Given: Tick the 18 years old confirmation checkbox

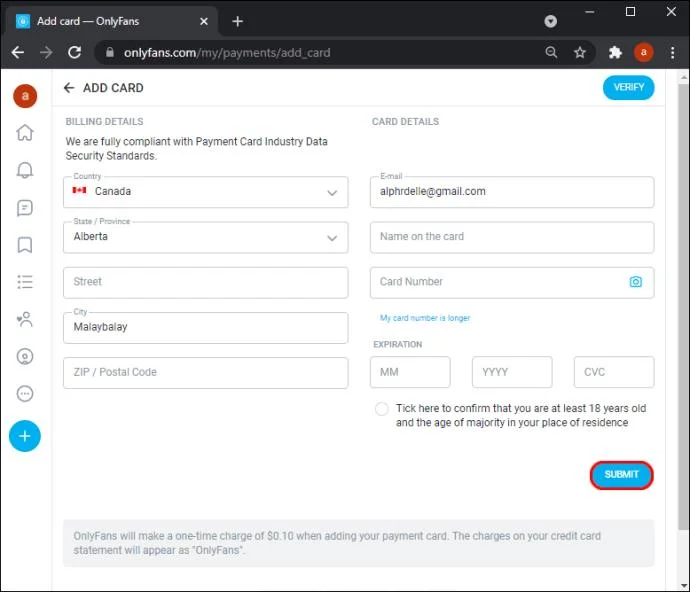Looking at the screenshot, I should click(x=382, y=409).
